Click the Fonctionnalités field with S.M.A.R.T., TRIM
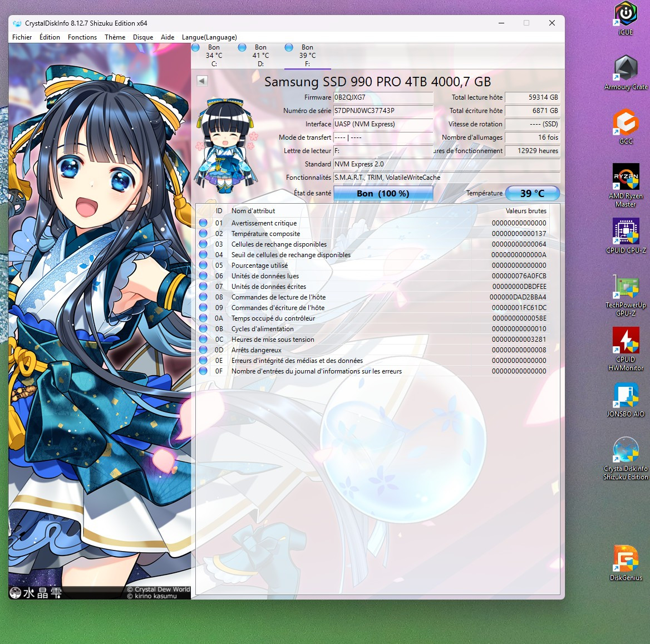Image resolution: width=650 pixels, height=644 pixels. coord(446,178)
